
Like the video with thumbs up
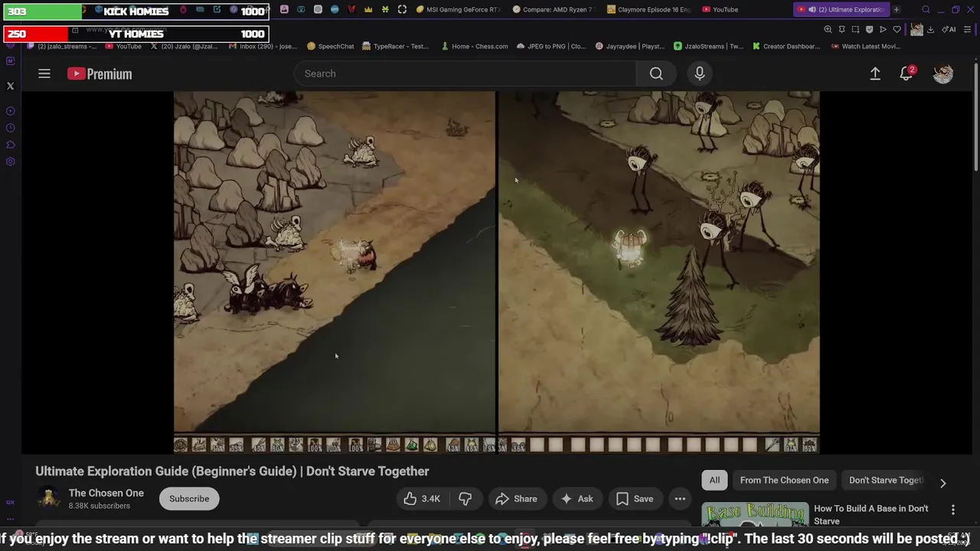(422, 499)
